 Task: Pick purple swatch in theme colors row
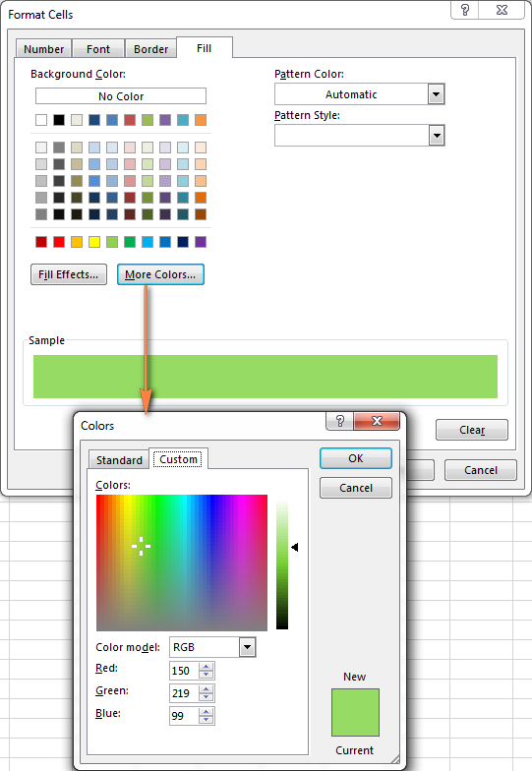(x=165, y=120)
